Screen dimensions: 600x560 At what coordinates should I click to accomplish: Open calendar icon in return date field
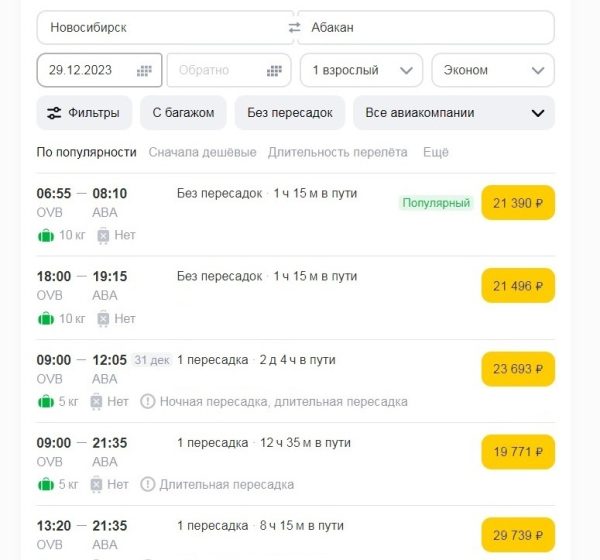tap(275, 71)
